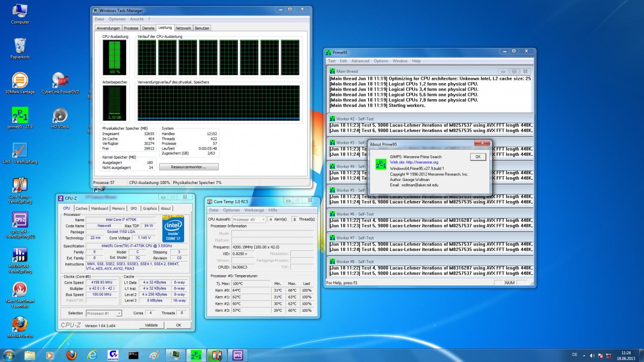Open the Windows Start orb
The width and height of the screenshot is (644, 362).
[x=9, y=355]
